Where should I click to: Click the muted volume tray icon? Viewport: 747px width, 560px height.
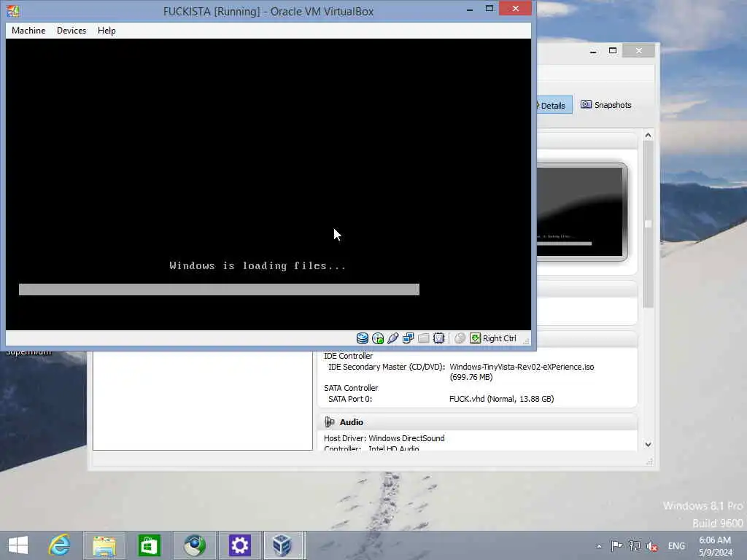click(x=652, y=546)
